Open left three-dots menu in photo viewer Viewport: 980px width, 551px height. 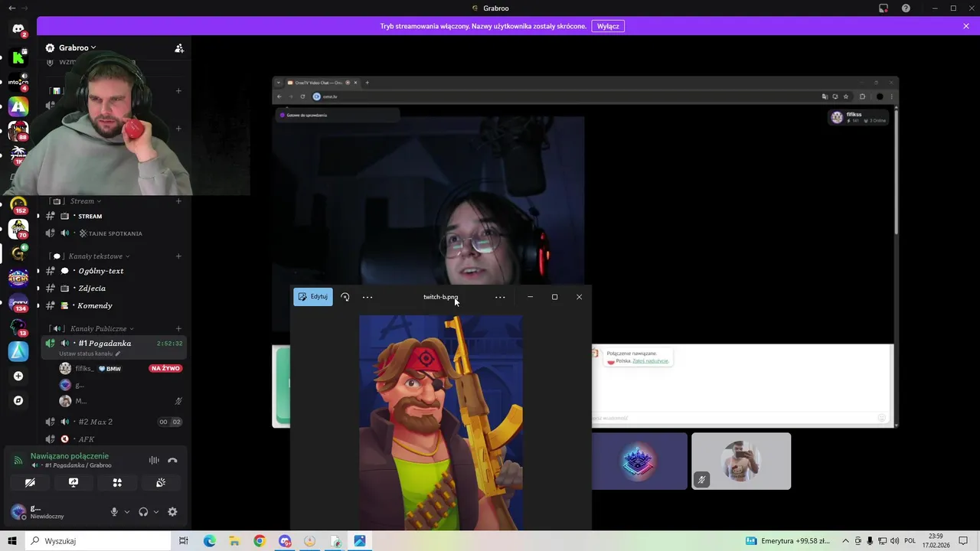pyautogui.click(x=367, y=297)
